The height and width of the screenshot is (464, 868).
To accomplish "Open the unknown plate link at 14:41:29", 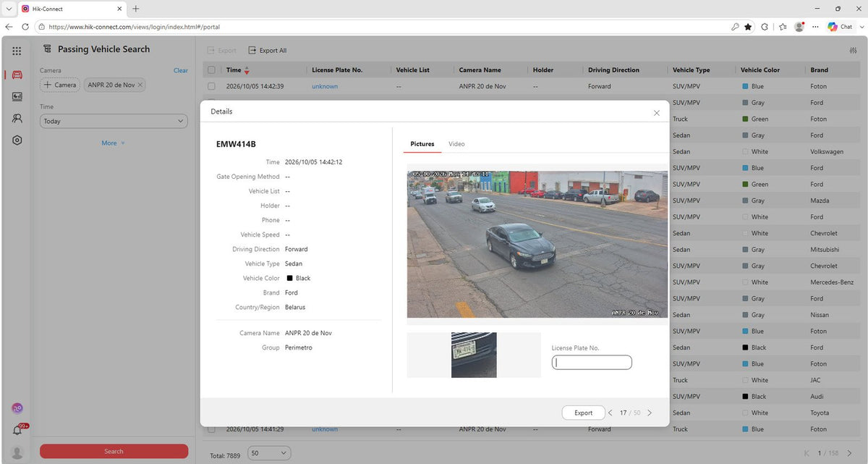I will (325, 429).
